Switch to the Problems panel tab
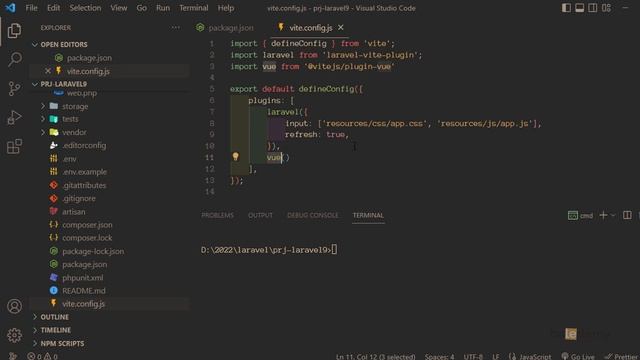The image size is (640, 360). point(218,215)
